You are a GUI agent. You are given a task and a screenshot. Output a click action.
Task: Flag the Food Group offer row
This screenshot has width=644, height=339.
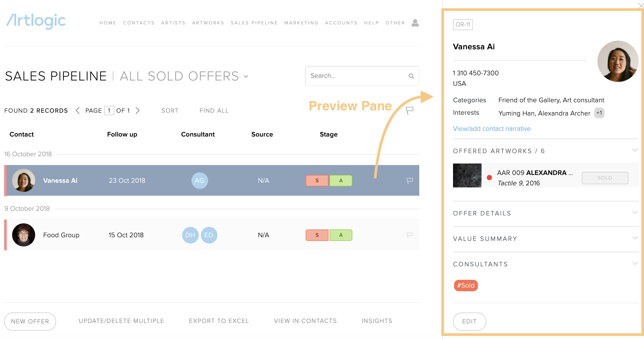410,235
